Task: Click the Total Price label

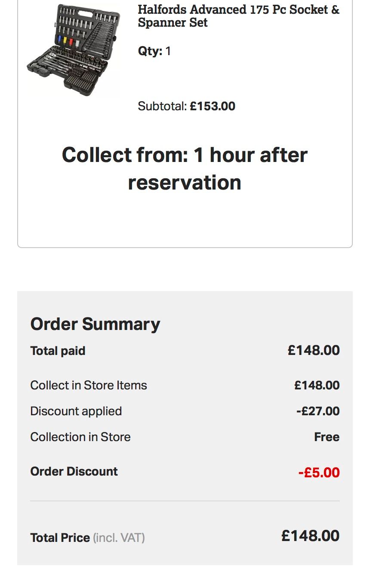Action: click(60, 538)
